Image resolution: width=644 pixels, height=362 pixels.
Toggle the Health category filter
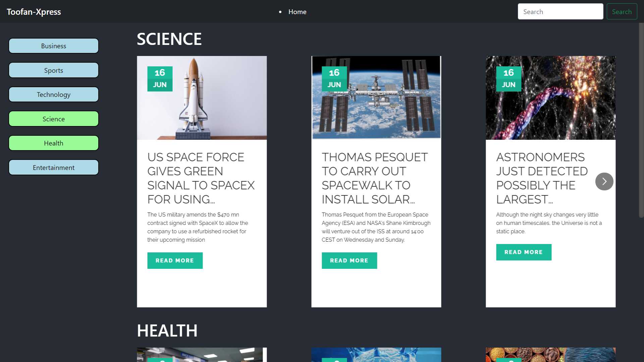[x=54, y=143]
